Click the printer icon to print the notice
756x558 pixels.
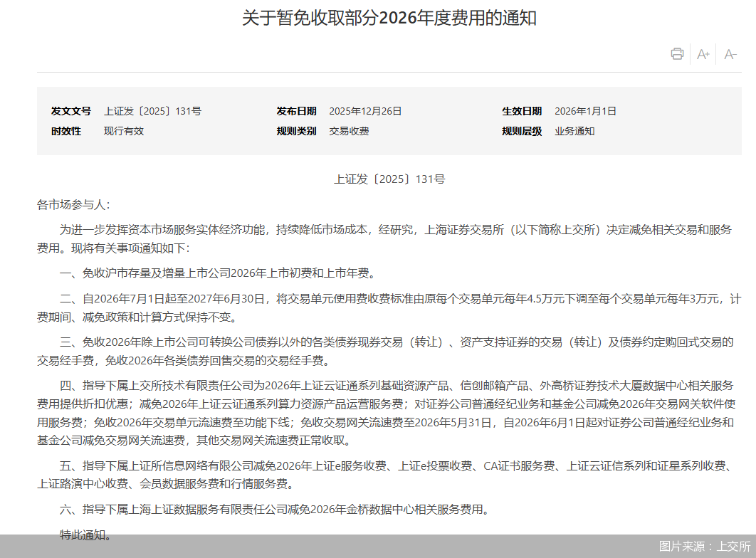point(676,53)
